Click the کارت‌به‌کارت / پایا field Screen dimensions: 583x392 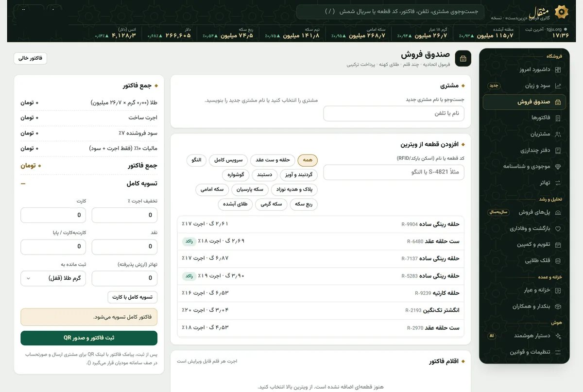coord(53,247)
